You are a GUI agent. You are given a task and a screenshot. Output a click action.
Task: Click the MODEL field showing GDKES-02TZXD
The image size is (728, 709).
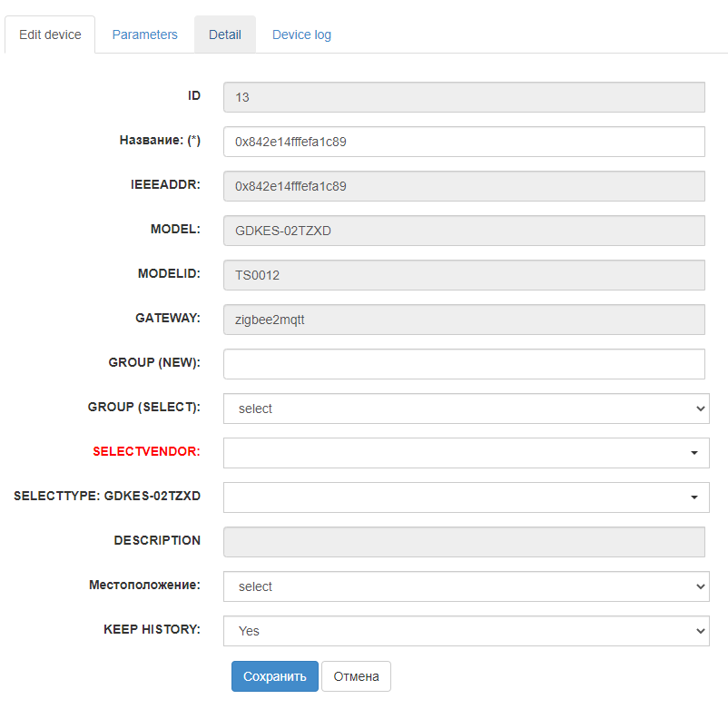(464, 231)
